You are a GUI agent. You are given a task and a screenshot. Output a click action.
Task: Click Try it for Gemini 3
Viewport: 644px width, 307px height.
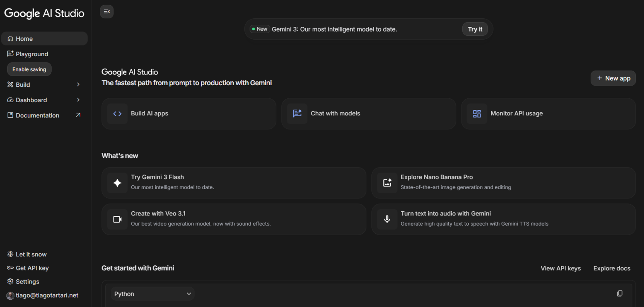pos(475,29)
